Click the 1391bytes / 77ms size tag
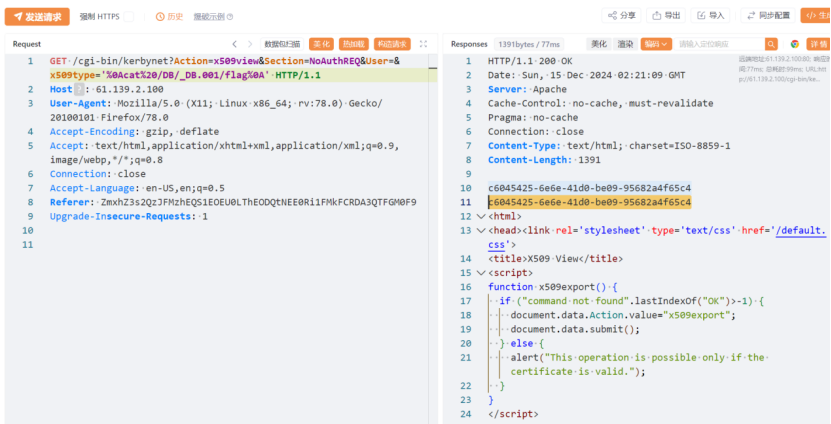The height and width of the screenshot is (424, 831). click(529, 44)
